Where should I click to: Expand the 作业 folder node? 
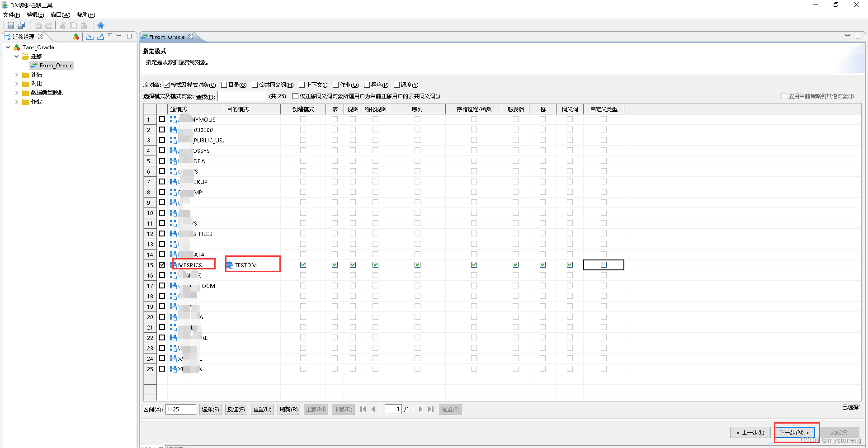click(17, 102)
